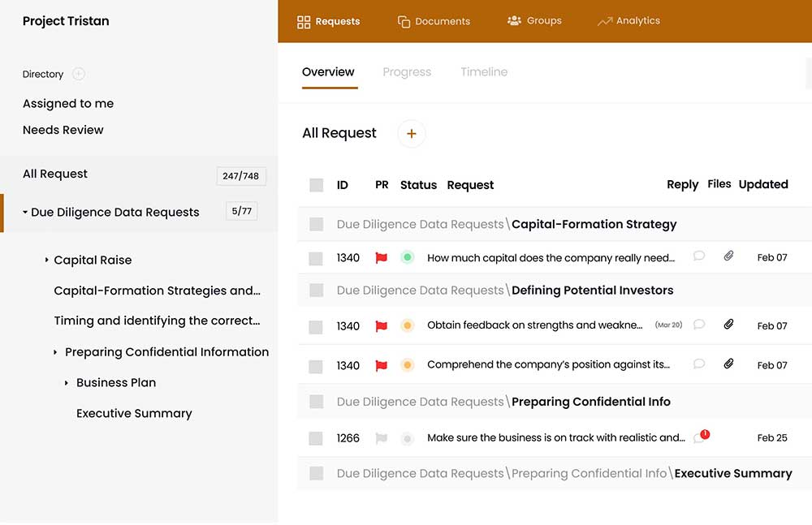
Task: Open reply bubble with red alert badge
Action: click(700, 437)
